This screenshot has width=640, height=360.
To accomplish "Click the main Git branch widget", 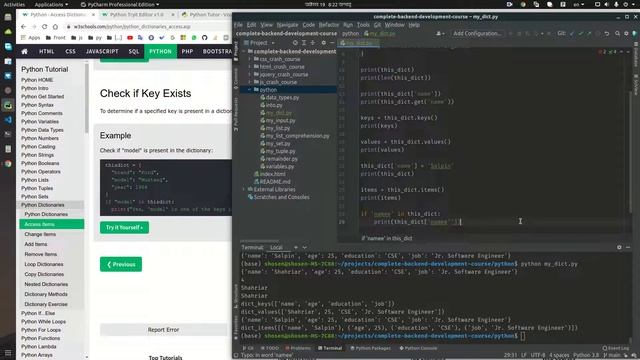I will pos(612,355).
